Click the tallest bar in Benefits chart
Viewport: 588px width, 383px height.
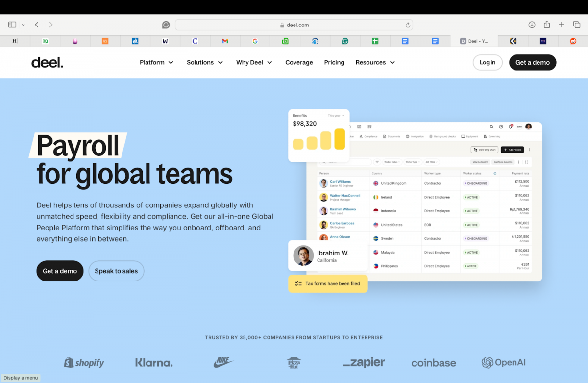point(340,139)
